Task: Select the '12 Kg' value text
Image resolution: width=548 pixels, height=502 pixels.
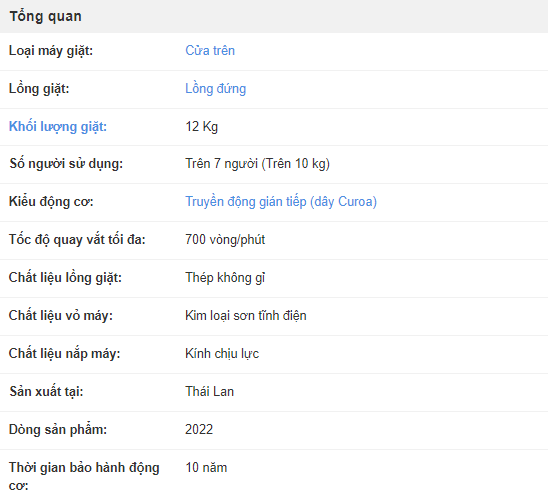Action: pos(202,127)
